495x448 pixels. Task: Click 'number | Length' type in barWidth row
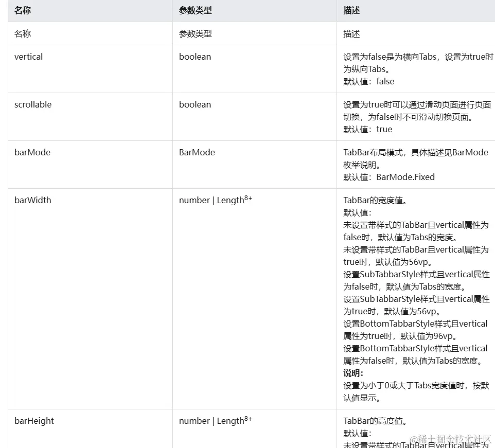(x=215, y=200)
